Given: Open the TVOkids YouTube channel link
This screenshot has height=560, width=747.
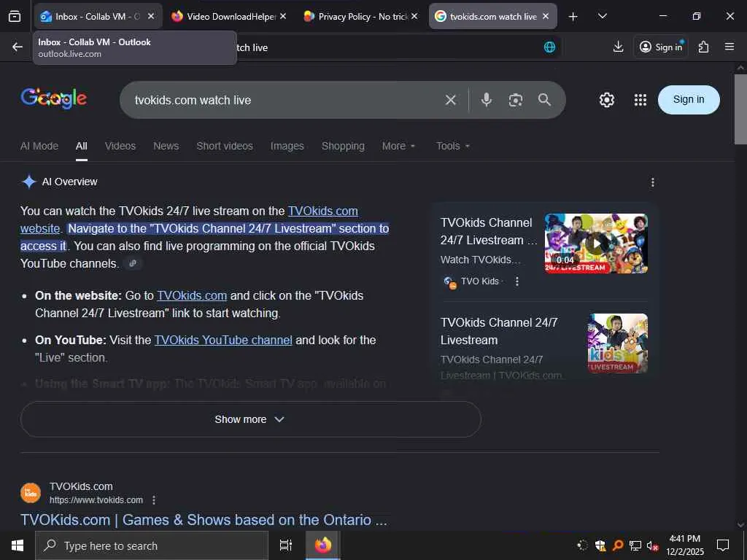Looking at the screenshot, I should coord(223,340).
